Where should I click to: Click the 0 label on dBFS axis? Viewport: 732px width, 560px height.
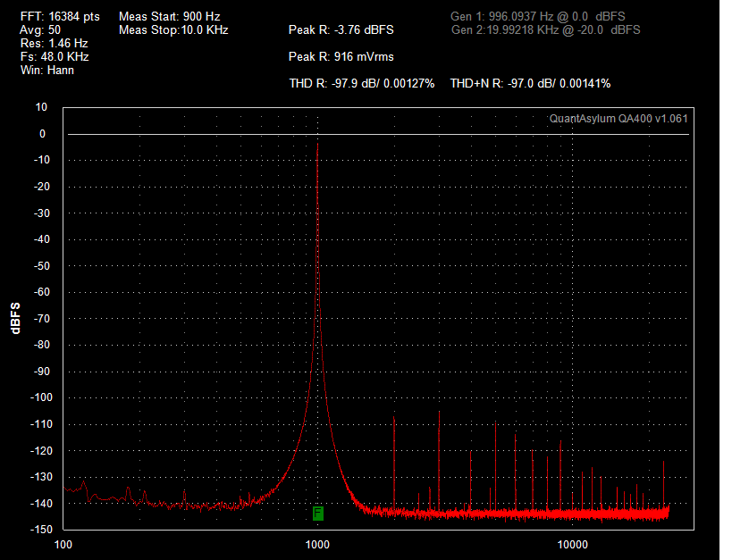[43, 134]
